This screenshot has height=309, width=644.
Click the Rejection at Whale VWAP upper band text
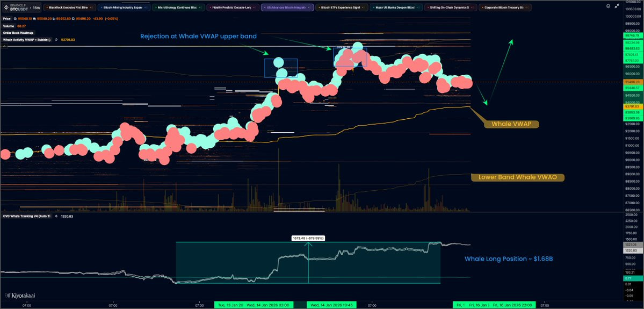pyautogui.click(x=198, y=36)
